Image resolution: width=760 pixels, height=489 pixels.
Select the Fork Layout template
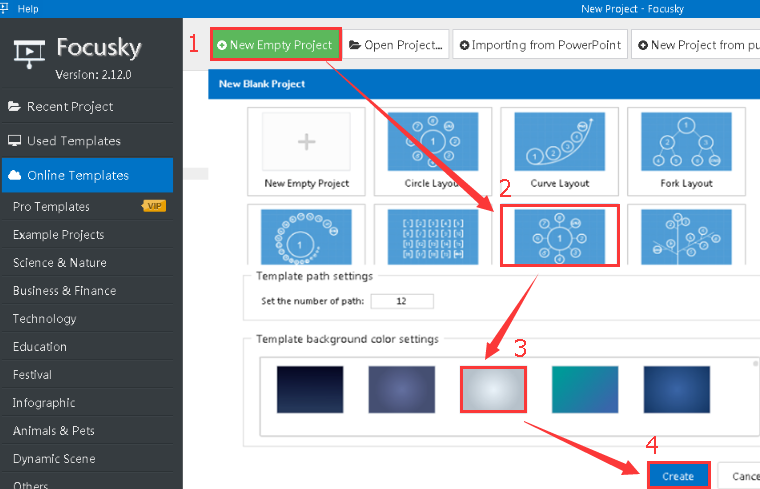coord(686,151)
